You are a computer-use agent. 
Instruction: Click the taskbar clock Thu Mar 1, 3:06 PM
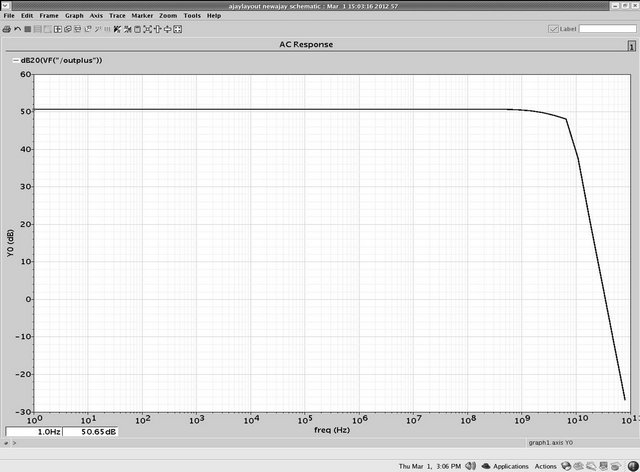[x=430, y=466]
